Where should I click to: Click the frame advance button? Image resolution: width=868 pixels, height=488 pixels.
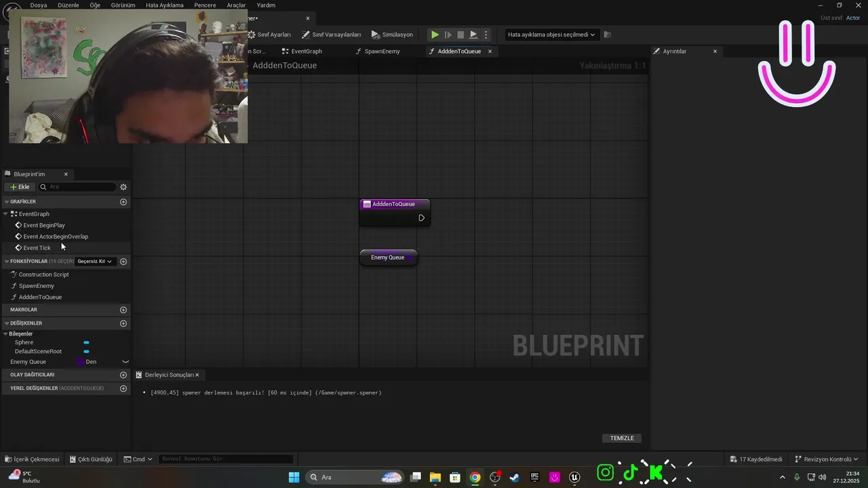click(x=448, y=35)
